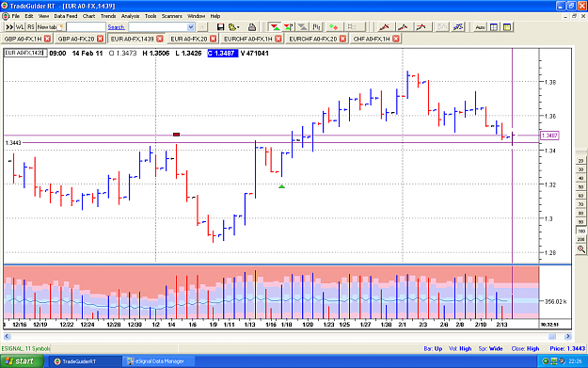Set chart bar count to 80
Screen dimensions: 588x368
[580, 213]
